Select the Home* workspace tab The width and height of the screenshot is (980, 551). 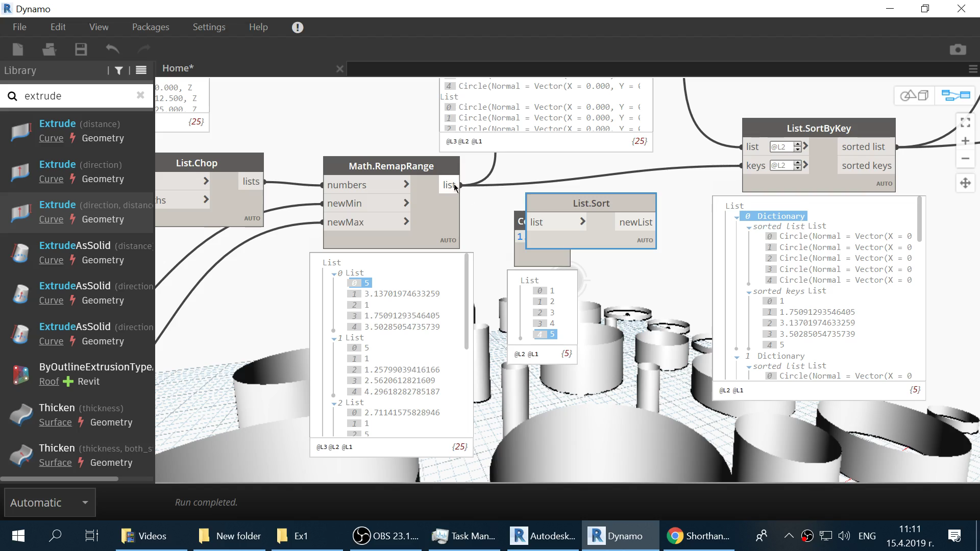click(x=178, y=68)
